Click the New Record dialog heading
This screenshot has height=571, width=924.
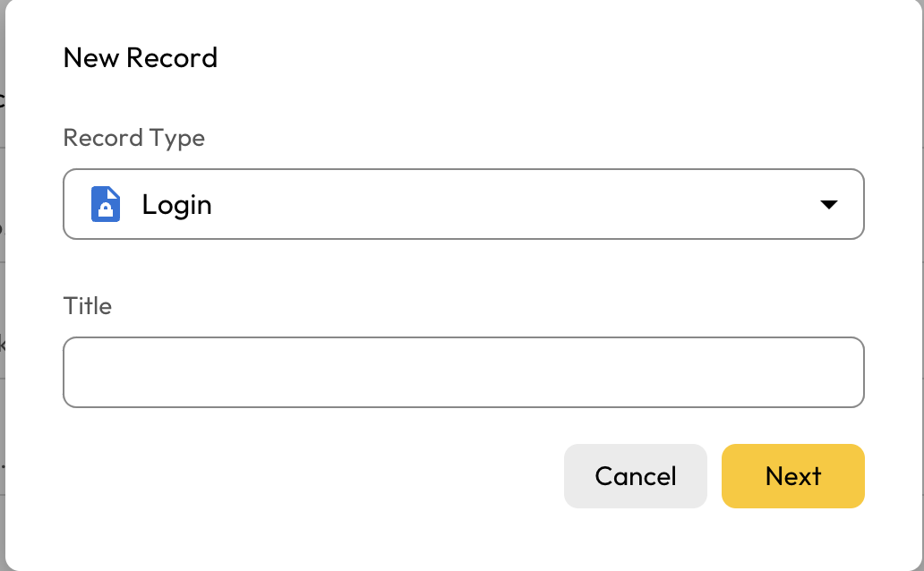(x=141, y=58)
